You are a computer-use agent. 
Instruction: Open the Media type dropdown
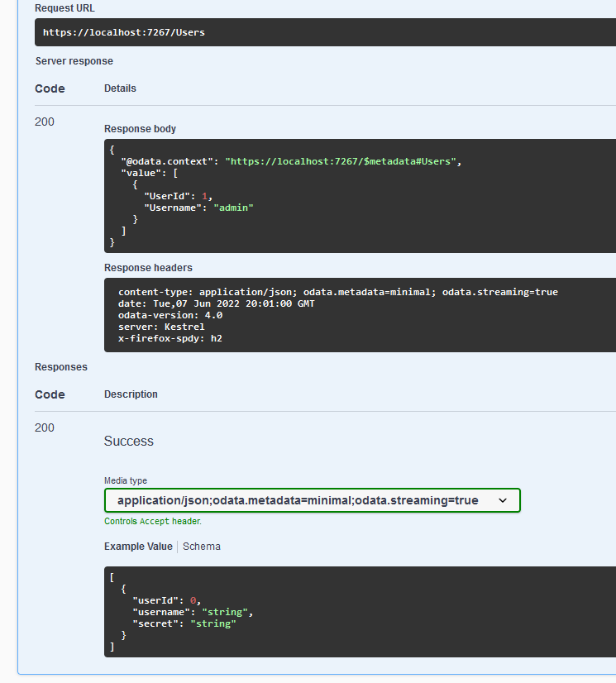tap(312, 500)
